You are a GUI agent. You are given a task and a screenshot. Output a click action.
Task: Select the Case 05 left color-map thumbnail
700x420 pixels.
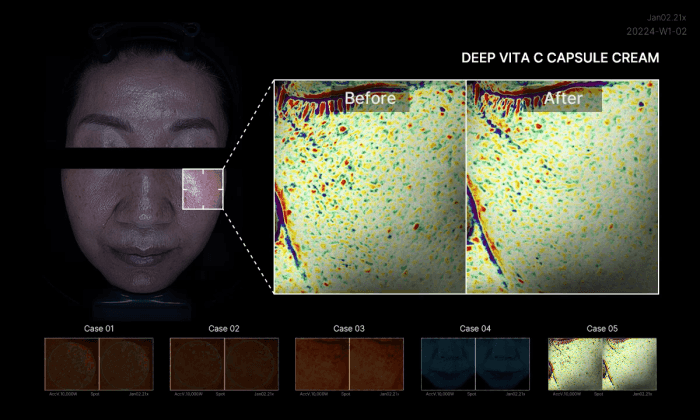point(574,359)
